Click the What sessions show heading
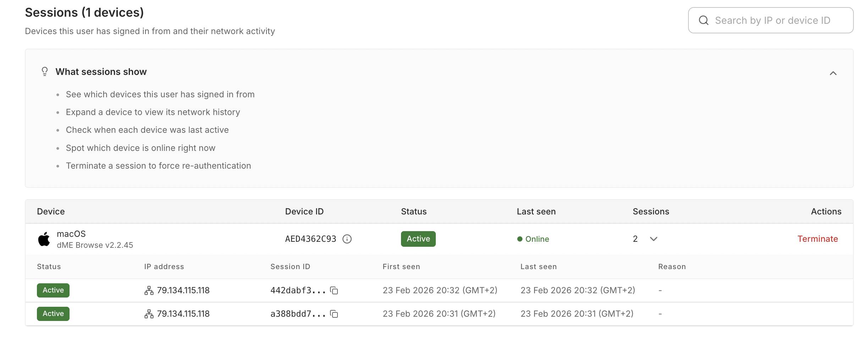Viewport: 868px width, 338px height. (x=101, y=72)
